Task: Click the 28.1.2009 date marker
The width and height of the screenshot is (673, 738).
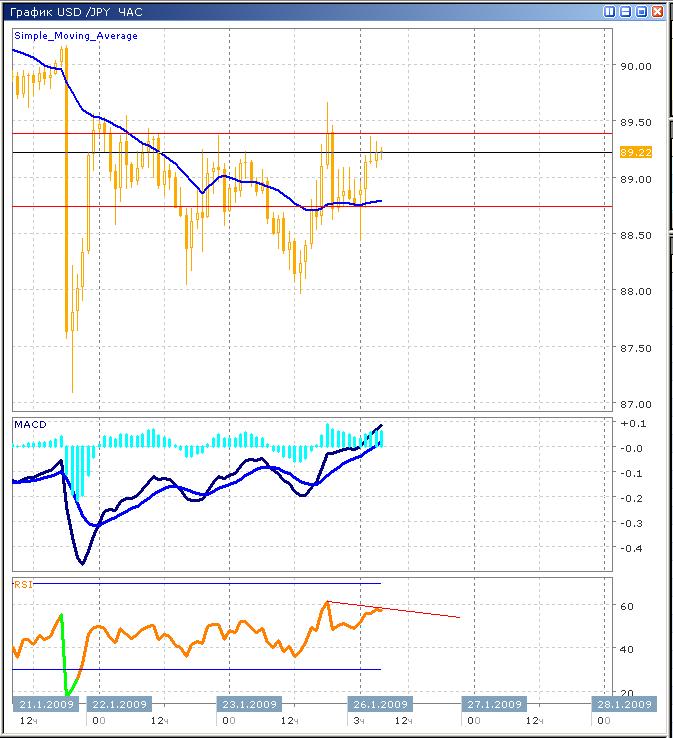Action: click(x=624, y=704)
